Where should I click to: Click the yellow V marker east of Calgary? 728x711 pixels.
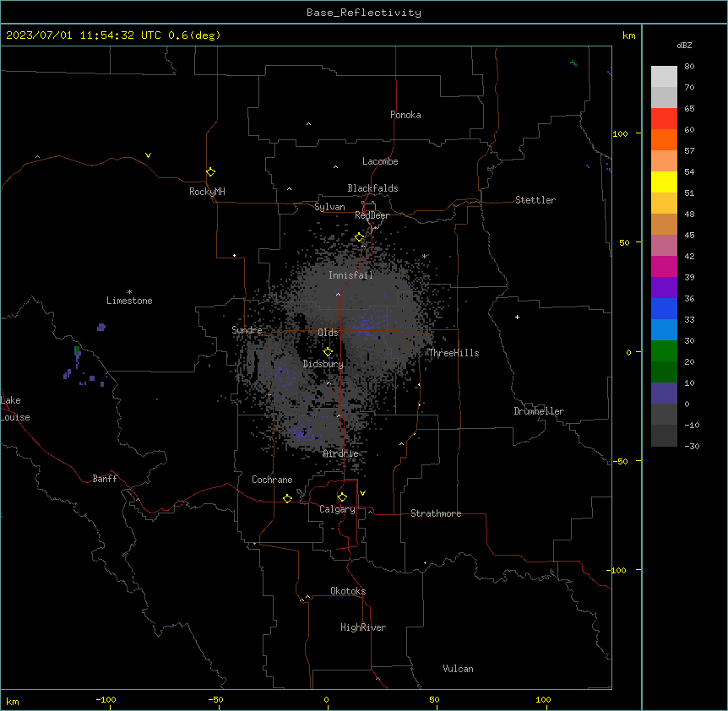click(x=362, y=493)
